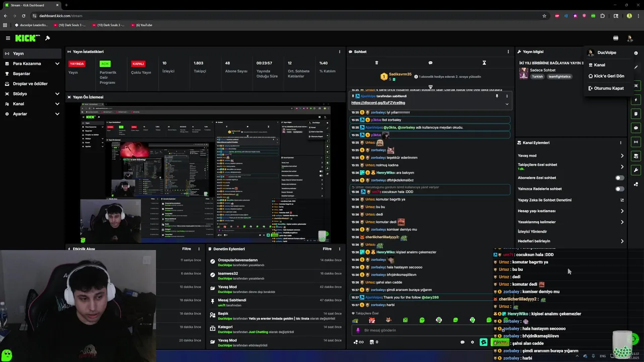Open Takipçilere özel sohbet arrow
This screenshot has width=644, height=362.
[622, 167]
